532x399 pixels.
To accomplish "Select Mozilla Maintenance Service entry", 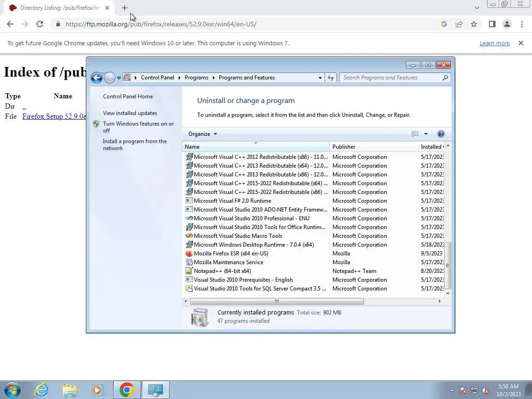I will tap(228, 262).
